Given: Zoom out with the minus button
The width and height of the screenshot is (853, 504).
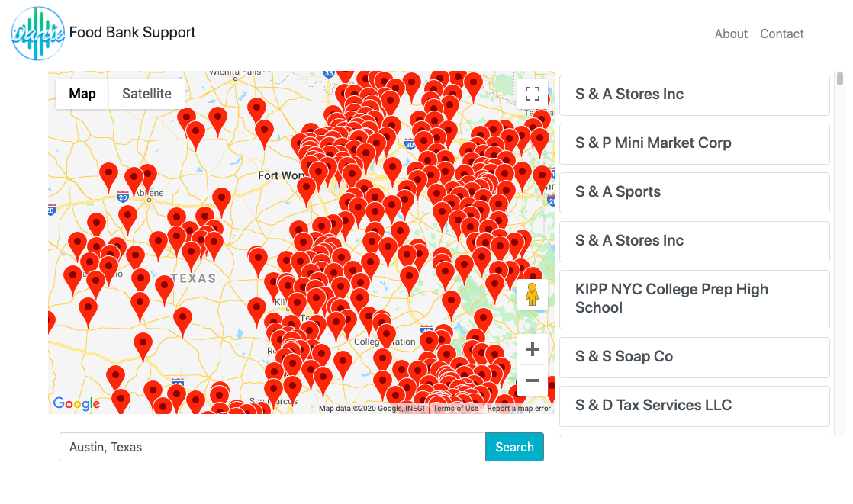Looking at the screenshot, I should pyautogui.click(x=533, y=380).
